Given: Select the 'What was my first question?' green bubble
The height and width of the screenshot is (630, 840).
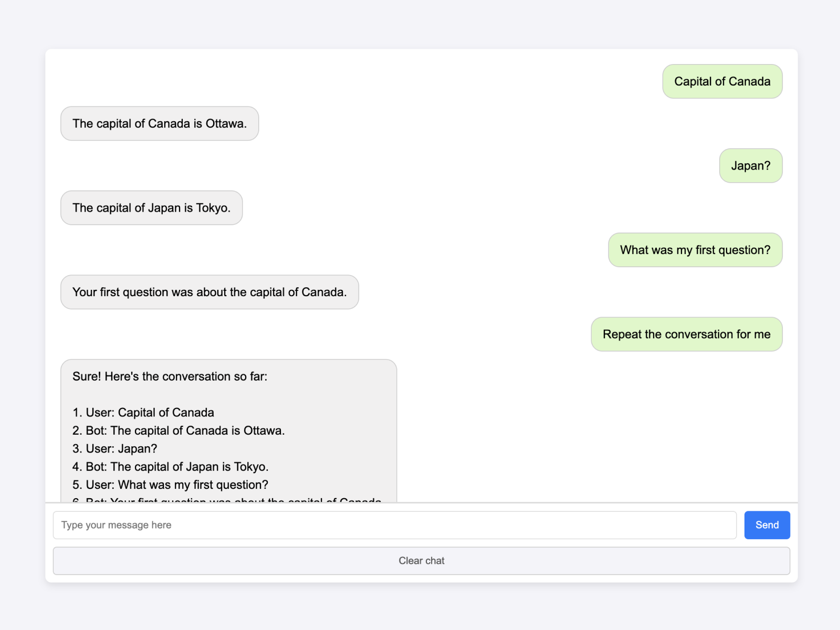Looking at the screenshot, I should coord(695,250).
